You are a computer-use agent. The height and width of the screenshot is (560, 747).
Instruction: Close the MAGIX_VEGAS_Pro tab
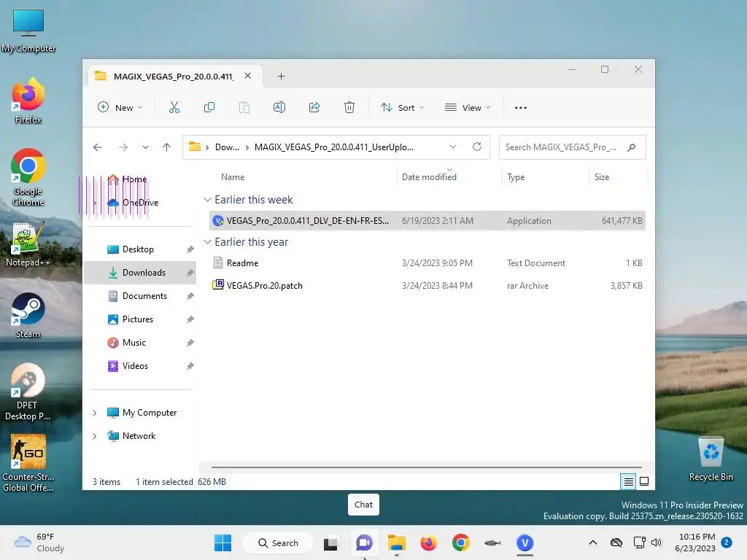[248, 76]
